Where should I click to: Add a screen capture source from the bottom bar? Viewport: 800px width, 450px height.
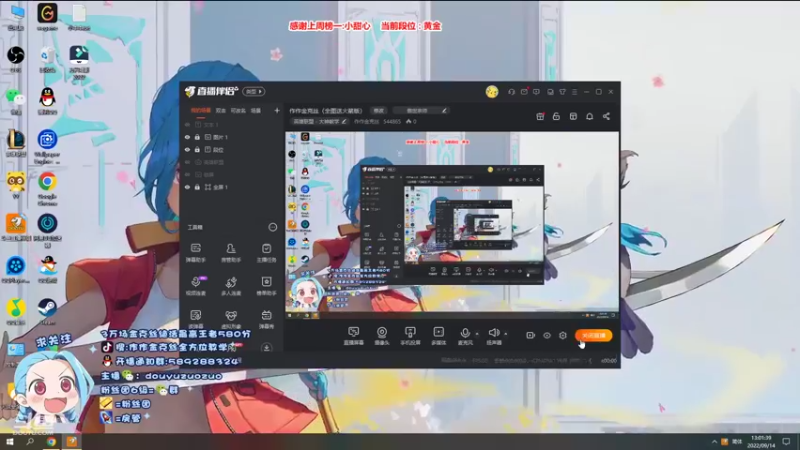click(354, 336)
